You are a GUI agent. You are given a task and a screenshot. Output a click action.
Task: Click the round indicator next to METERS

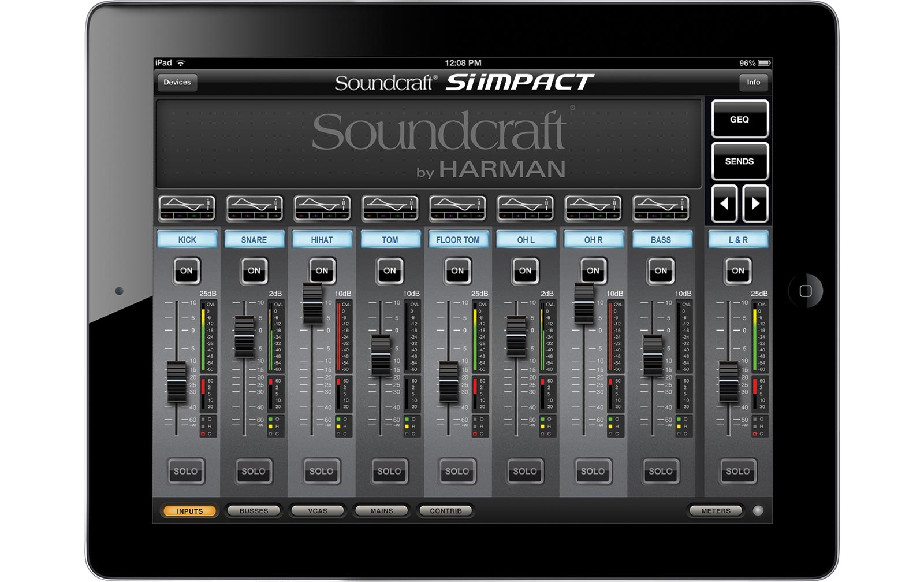point(758,510)
